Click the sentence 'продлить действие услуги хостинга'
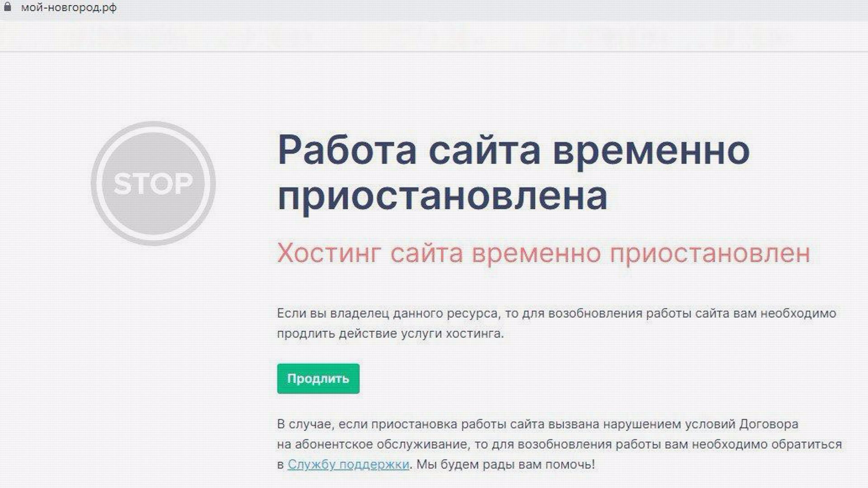 click(390, 333)
